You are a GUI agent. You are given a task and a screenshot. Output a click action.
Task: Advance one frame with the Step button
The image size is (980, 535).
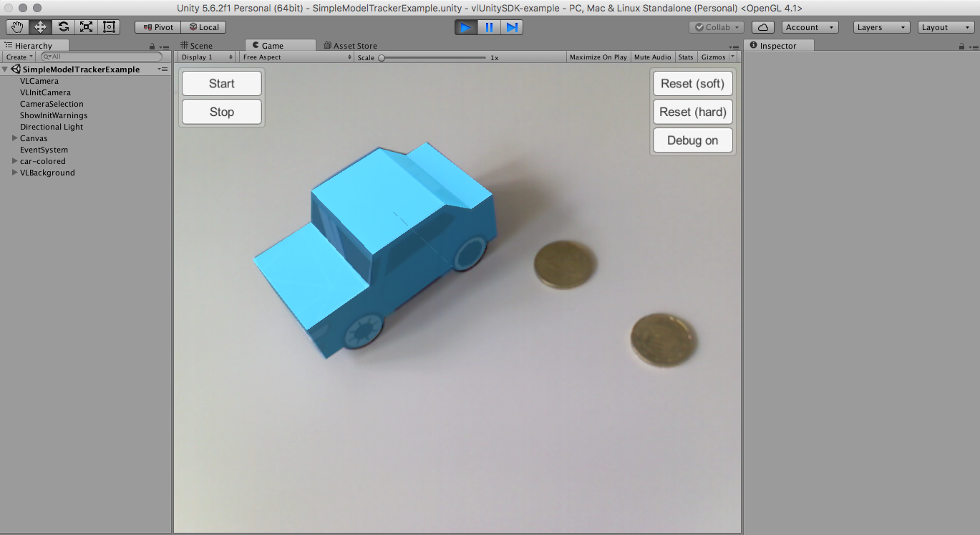click(512, 27)
